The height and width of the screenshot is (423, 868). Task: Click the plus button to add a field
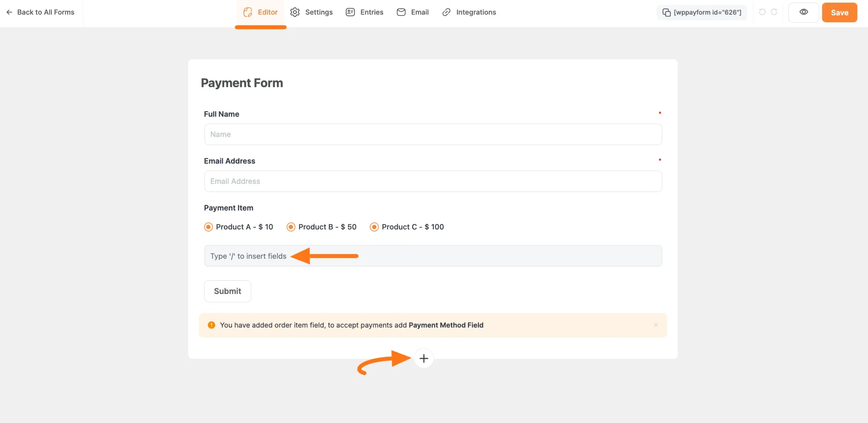coord(424,358)
